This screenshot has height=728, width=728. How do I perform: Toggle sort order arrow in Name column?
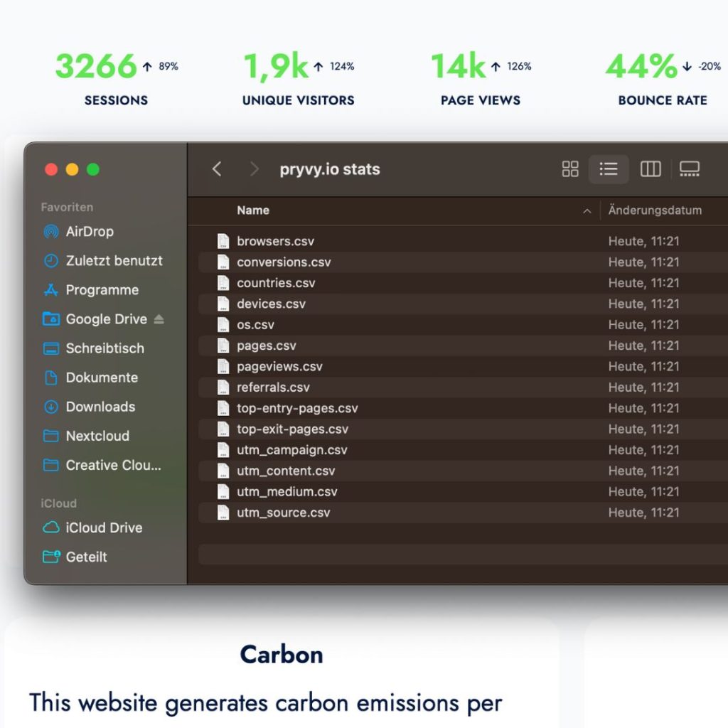(587, 210)
